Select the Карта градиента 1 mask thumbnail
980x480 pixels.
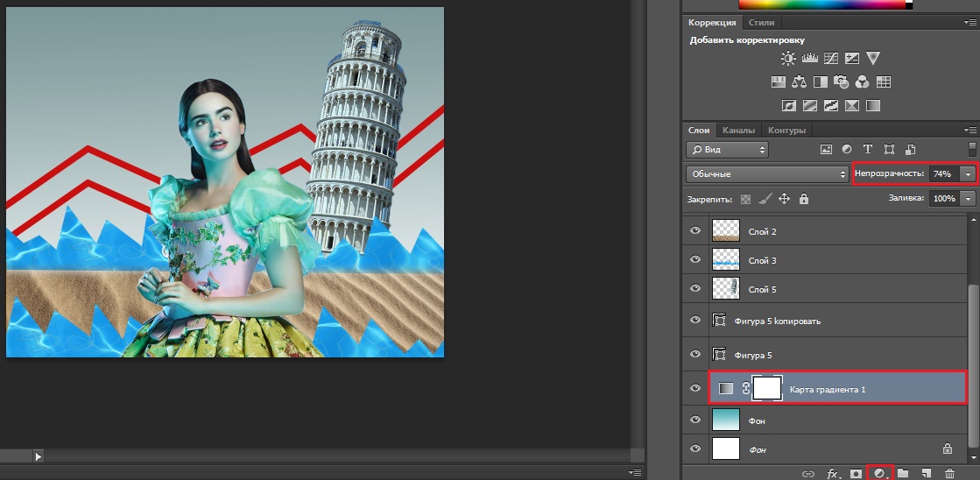(767, 388)
